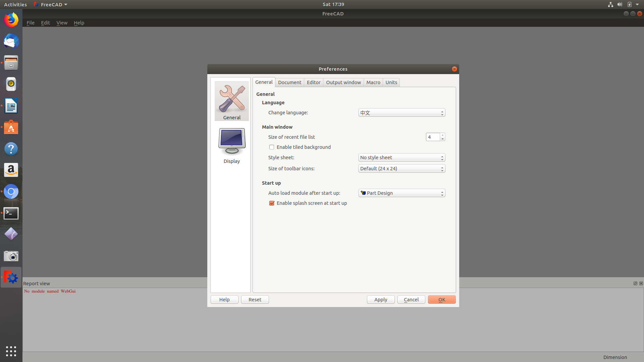Click the clock showing Sat 17:39

[x=333, y=4]
